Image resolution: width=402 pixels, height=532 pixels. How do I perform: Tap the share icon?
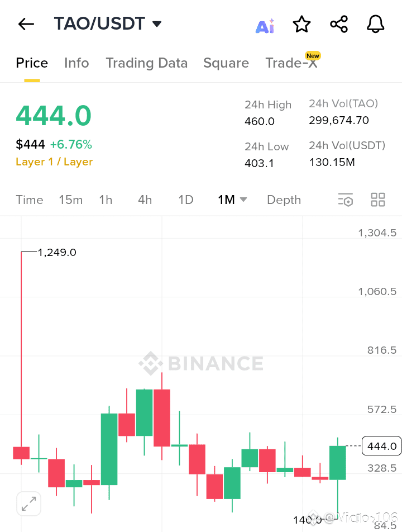pos(339,24)
